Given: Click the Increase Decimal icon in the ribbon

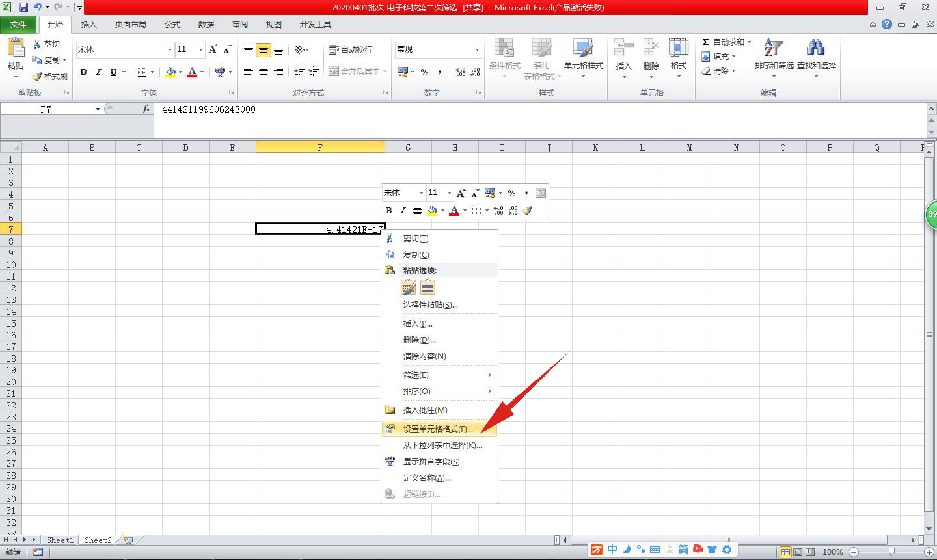Looking at the screenshot, I should pos(460,72).
